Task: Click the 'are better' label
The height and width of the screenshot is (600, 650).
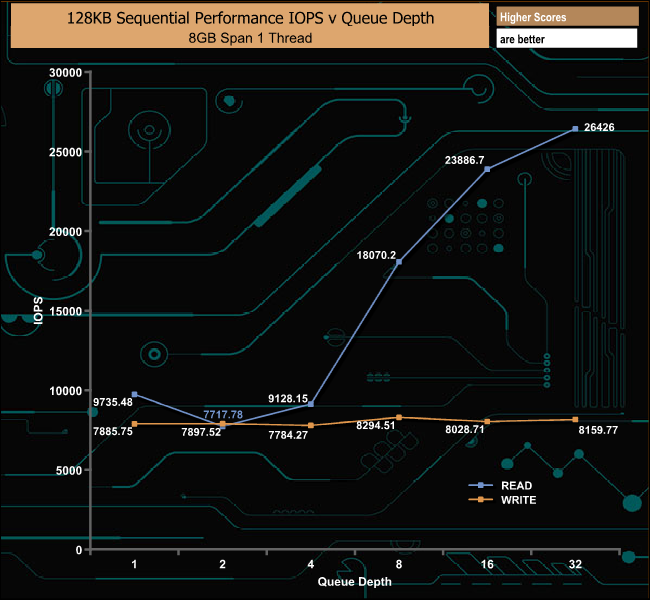Action: click(522, 39)
